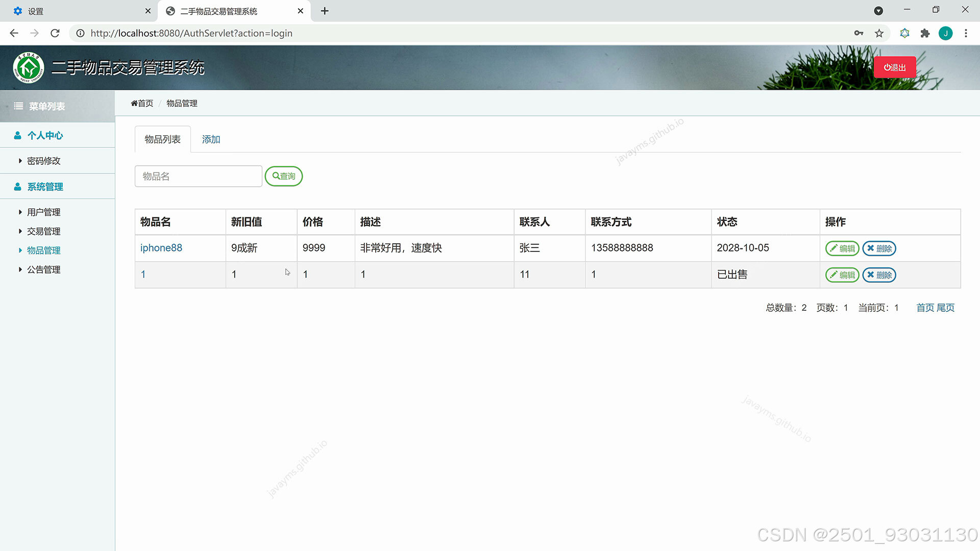
Task: Select the 二手物品交易管理系统 browser tab
Action: click(235, 11)
